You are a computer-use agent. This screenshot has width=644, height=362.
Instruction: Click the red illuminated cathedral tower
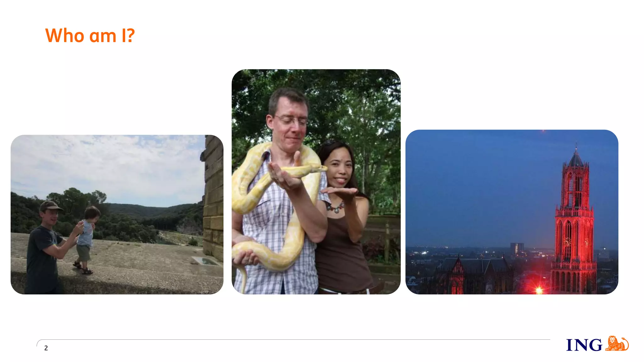tap(574, 220)
